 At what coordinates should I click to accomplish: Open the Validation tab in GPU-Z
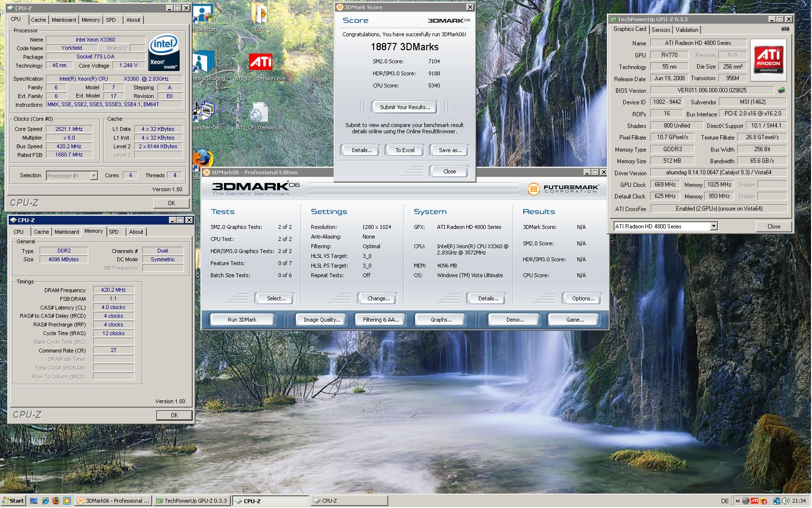point(686,30)
